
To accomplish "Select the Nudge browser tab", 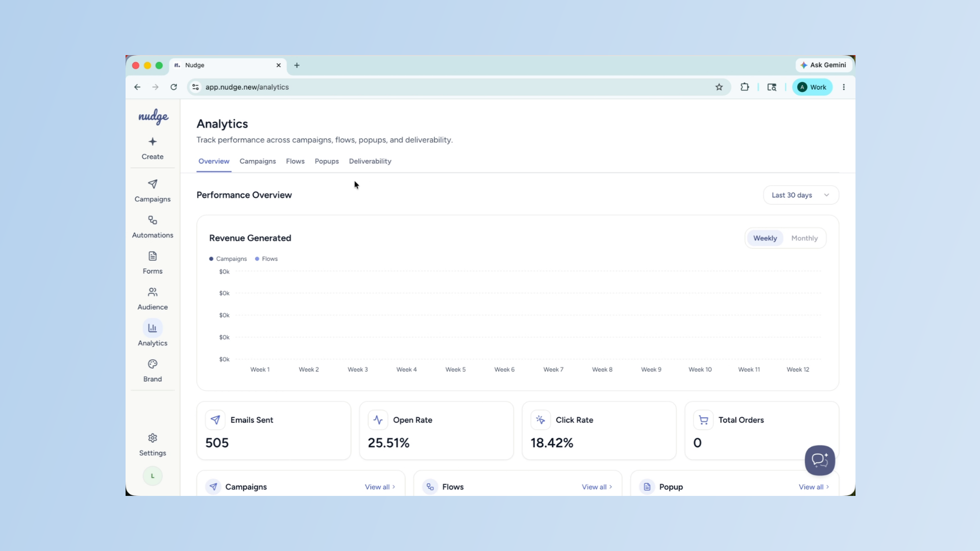I will tap(228, 65).
